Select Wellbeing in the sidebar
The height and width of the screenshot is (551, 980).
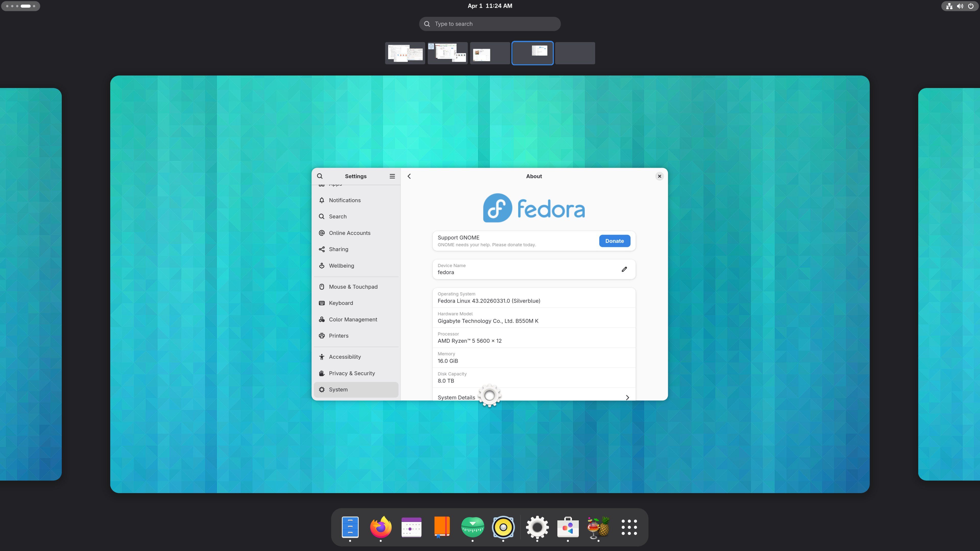(356, 265)
